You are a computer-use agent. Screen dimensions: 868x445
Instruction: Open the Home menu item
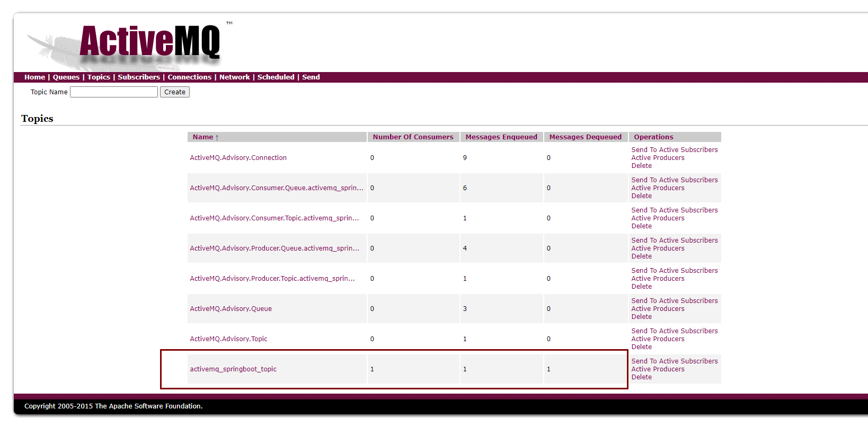[x=34, y=77]
